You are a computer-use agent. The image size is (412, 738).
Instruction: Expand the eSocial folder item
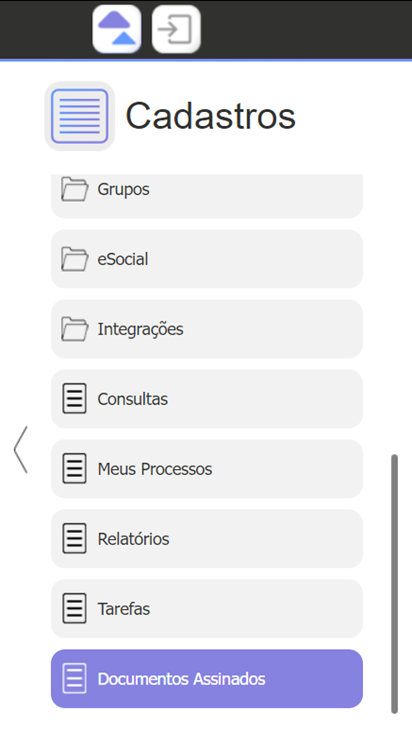coord(207,259)
